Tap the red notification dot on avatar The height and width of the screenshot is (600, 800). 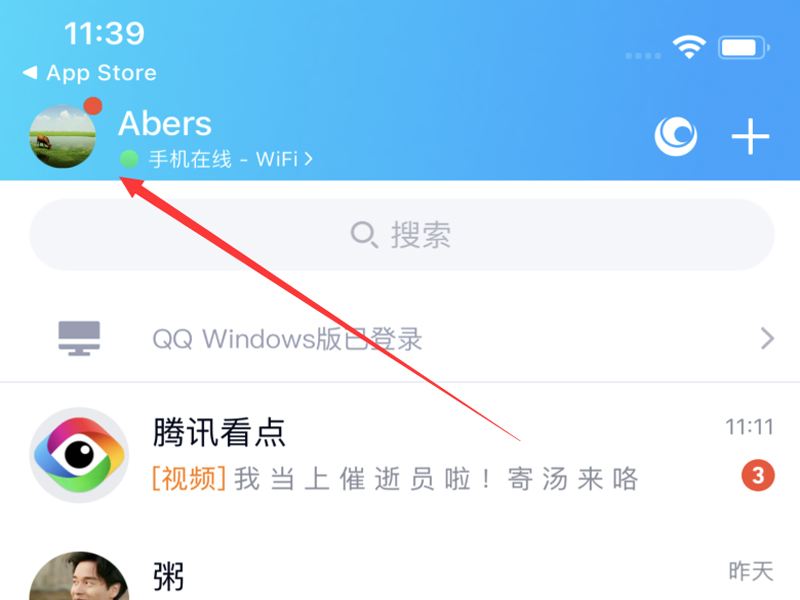click(x=93, y=106)
